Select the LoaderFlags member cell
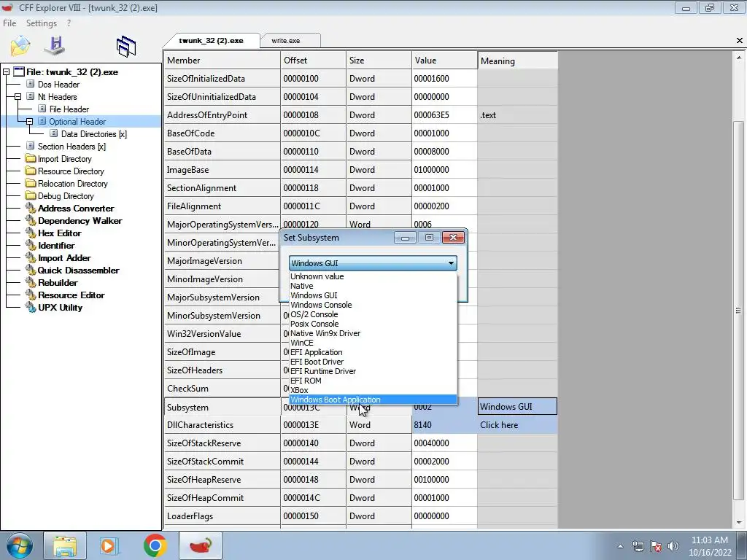Screen dimensions: 747x560 tap(222, 516)
